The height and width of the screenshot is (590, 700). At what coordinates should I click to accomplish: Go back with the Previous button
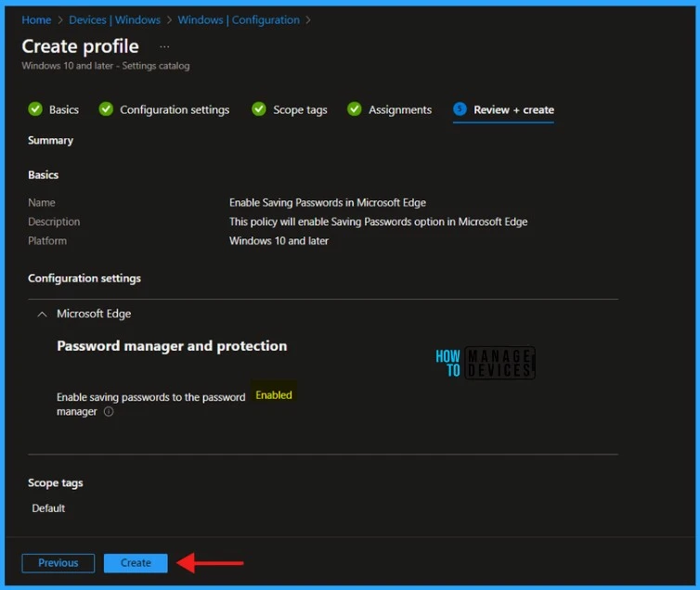[58, 563]
